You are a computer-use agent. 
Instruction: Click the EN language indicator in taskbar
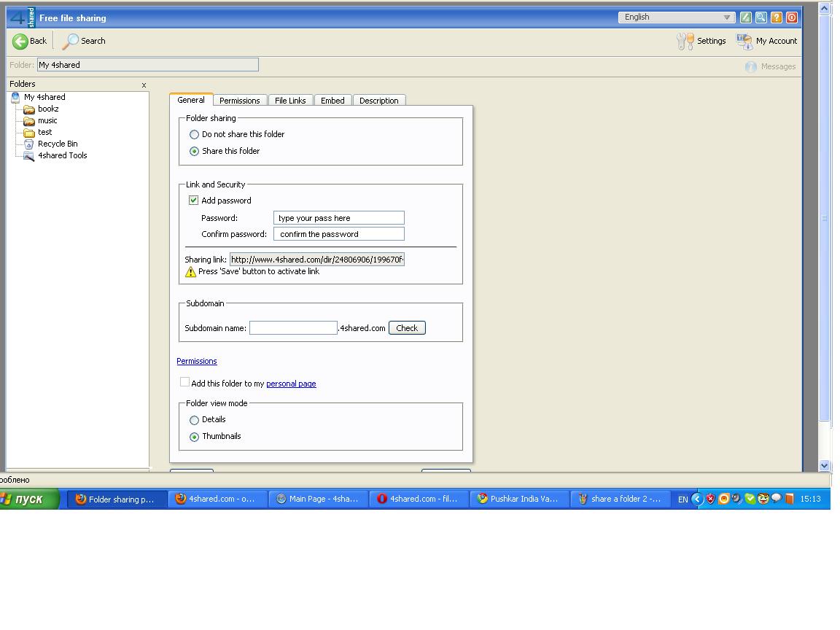pyautogui.click(x=683, y=499)
